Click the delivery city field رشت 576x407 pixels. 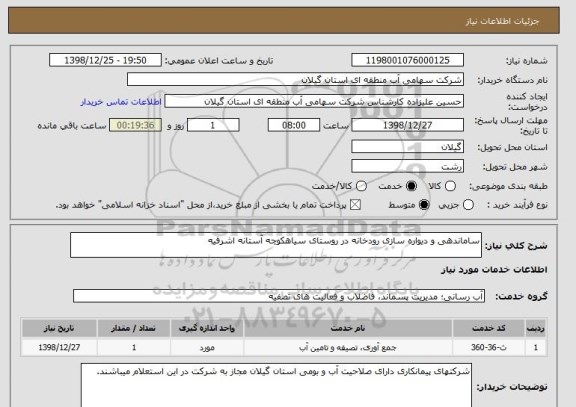point(407,166)
